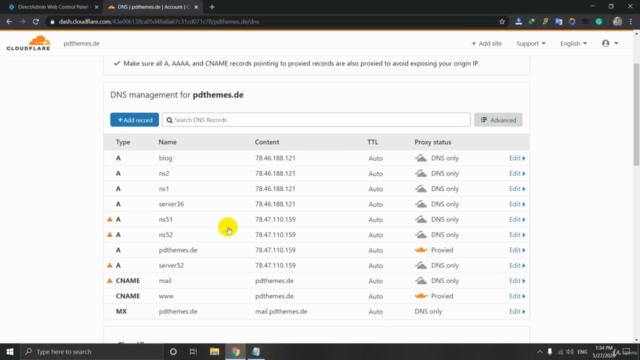Open Task View on taskbar
640x360 pixels.
tap(193, 351)
